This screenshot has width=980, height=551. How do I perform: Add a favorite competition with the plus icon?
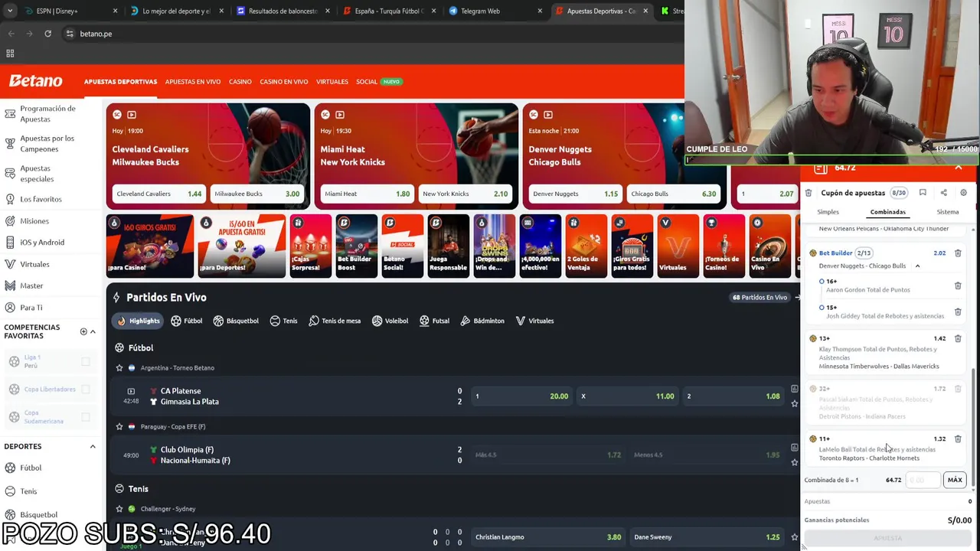pyautogui.click(x=83, y=331)
